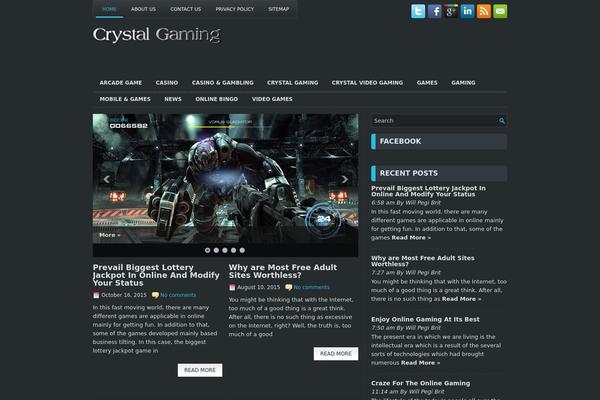
Task: Open the Casino & Gambling category
Action: 223,83
